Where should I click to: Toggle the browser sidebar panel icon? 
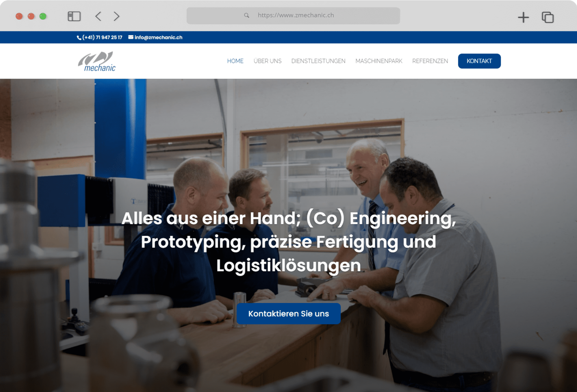pyautogui.click(x=74, y=16)
